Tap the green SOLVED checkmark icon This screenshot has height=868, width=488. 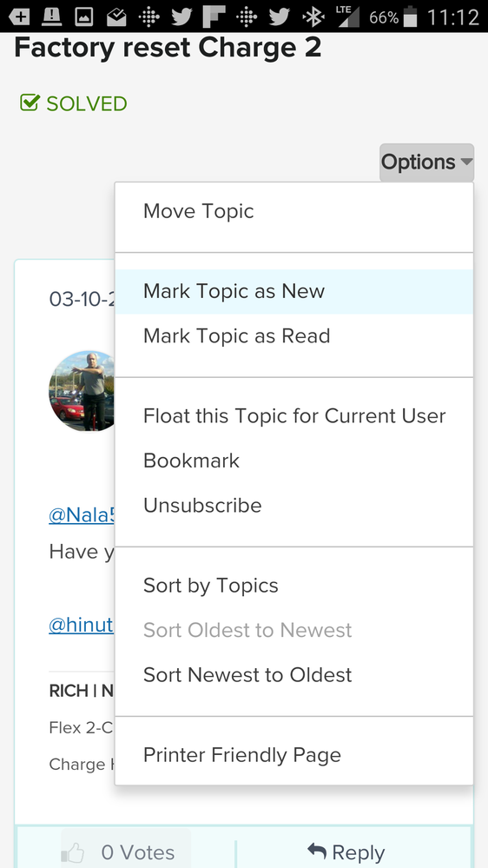pos(30,103)
